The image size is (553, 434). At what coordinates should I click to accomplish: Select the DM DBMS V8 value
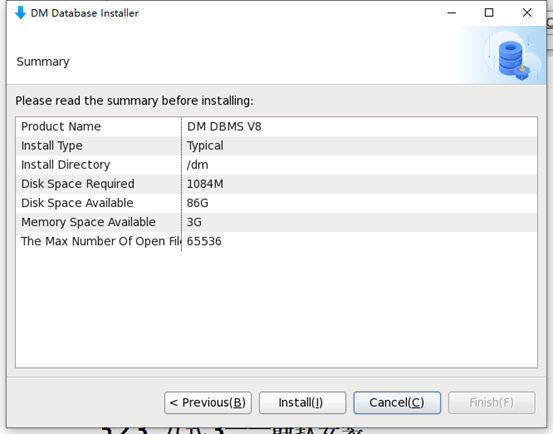(x=224, y=127)
